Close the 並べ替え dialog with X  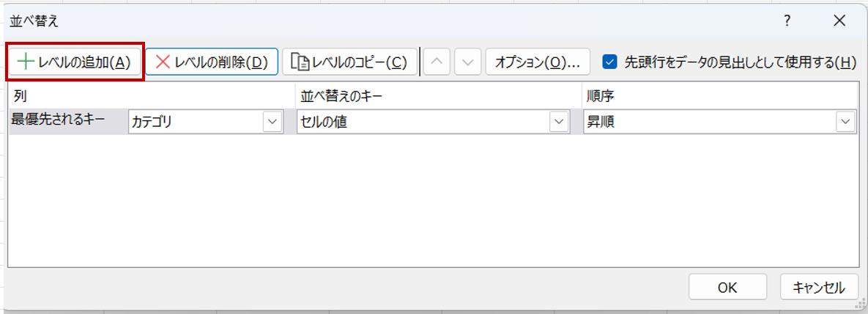[839, 21]
